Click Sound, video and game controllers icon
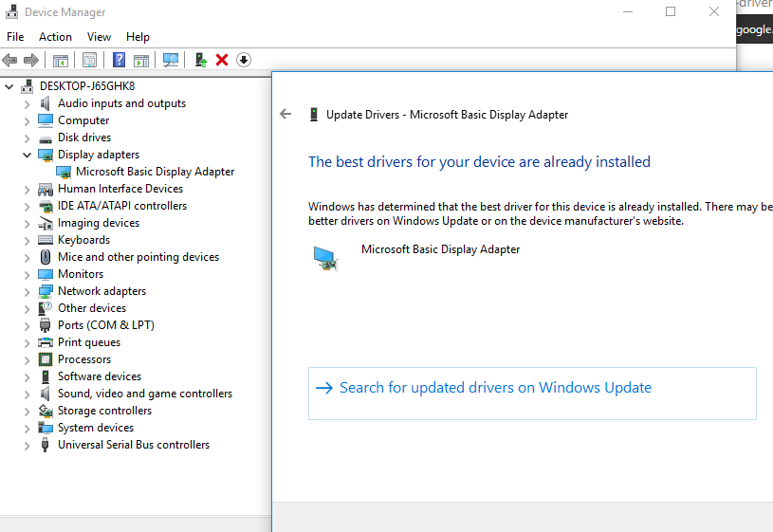The image size is (773, 532). click(46, 394)
